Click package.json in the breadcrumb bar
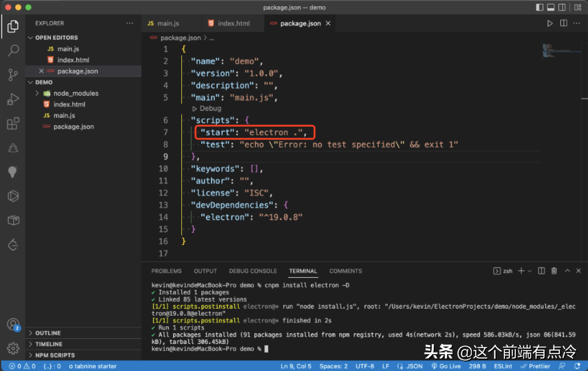This screenshot has width=588, height=371. (x=181, y=38)
